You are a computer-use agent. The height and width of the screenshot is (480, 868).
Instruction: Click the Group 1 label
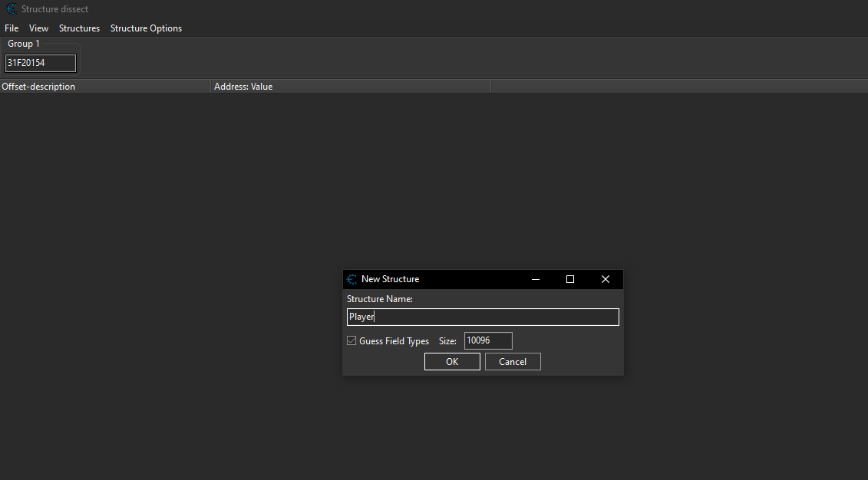tap(24, 44)
